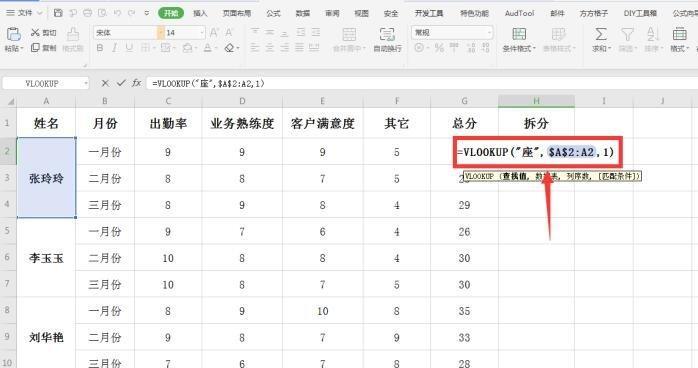
Task: Switch to the 页面布局 tab
Action: pyautogui.click(x=237, y=13)
